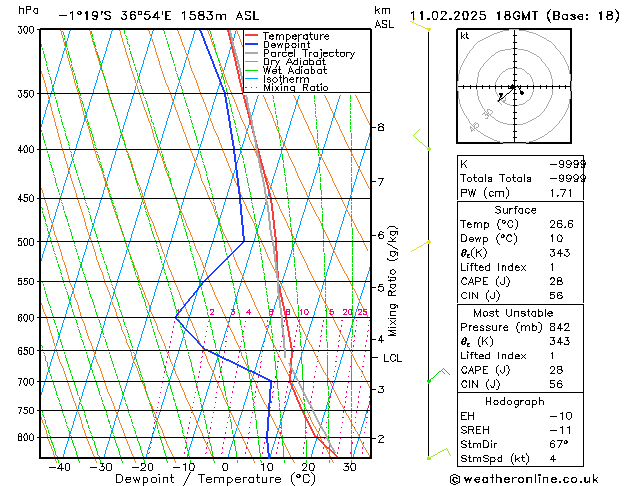
Task: Click the 300 hPa pressure tick label
Action: click(26, 30)
